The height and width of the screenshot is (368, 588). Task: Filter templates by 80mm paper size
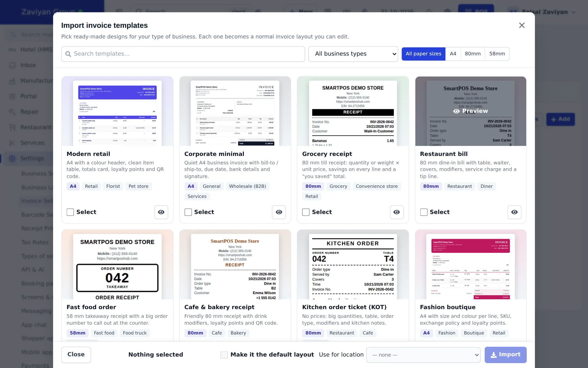pos(473,54)
